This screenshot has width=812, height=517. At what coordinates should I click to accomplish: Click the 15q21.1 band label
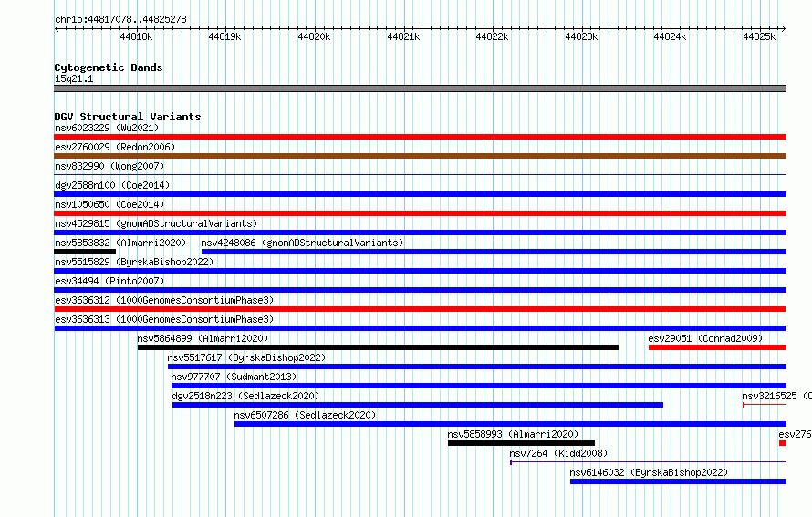[x=74, y=78]
